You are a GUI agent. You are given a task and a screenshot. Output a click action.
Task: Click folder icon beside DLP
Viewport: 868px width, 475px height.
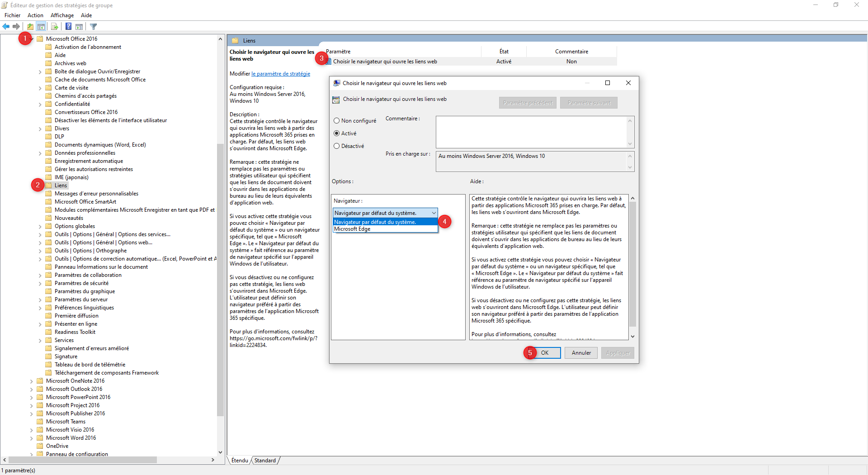pyautogui.click(x=48, y=137)
